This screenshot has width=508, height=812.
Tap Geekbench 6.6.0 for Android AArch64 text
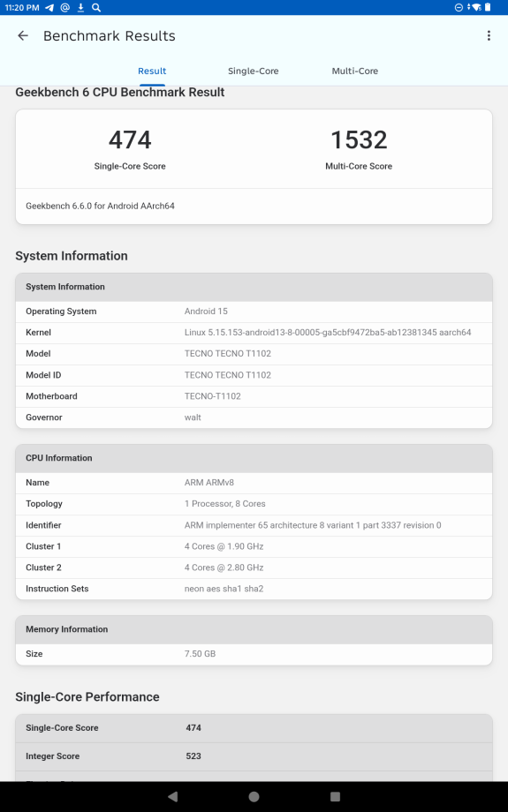[100, 207]
